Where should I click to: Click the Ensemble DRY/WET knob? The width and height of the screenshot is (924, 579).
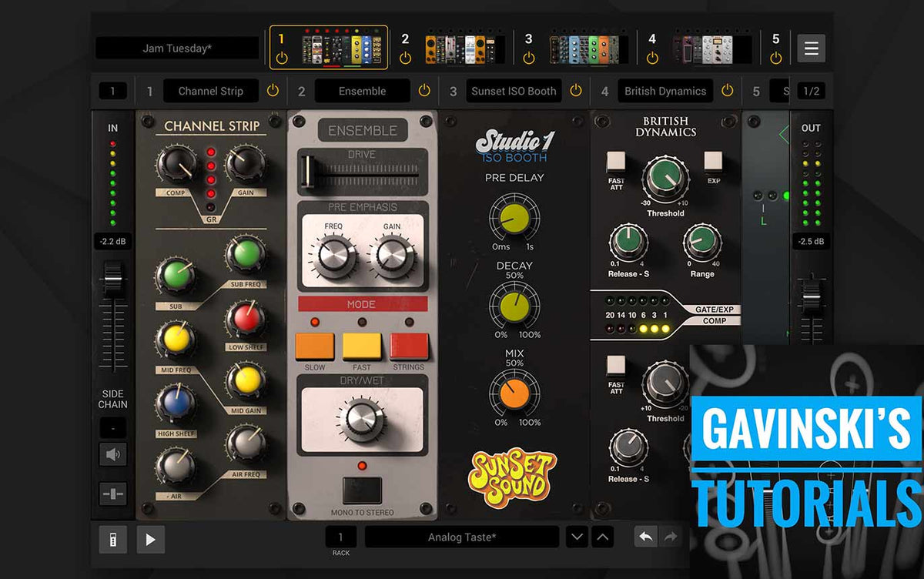coord(362,419)
